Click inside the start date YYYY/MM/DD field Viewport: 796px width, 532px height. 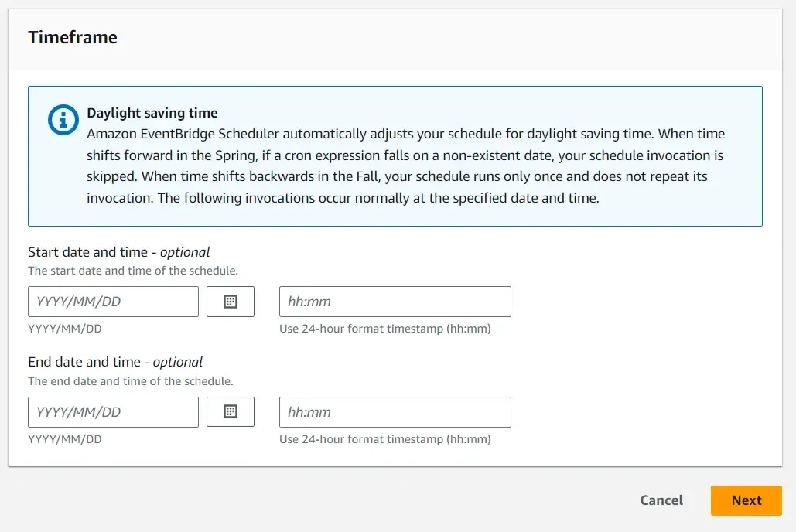[113, 302]
